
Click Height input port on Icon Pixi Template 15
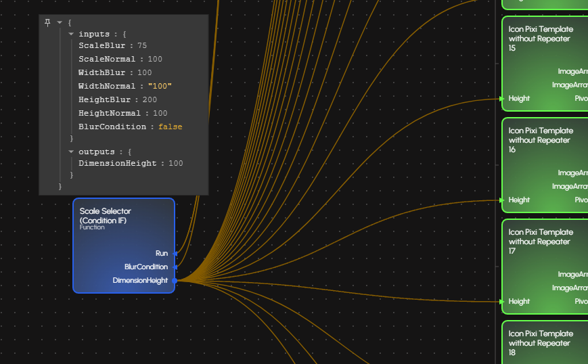502,99
